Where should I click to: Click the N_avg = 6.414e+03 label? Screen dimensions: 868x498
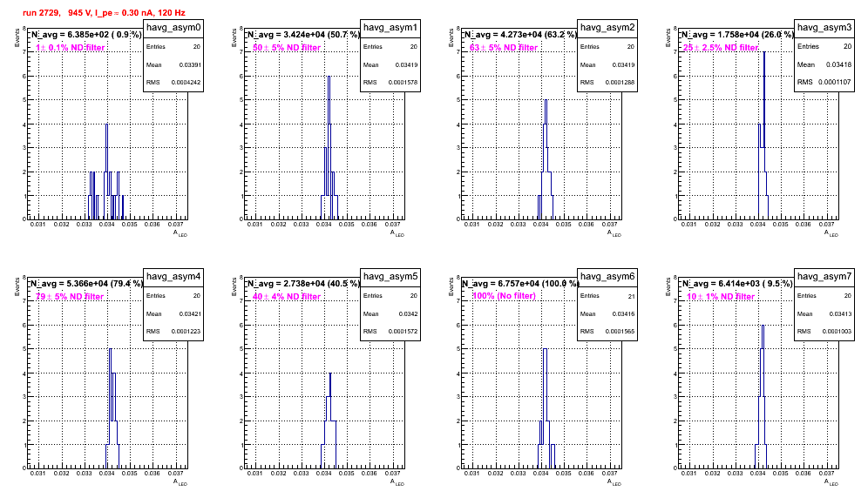737,284
